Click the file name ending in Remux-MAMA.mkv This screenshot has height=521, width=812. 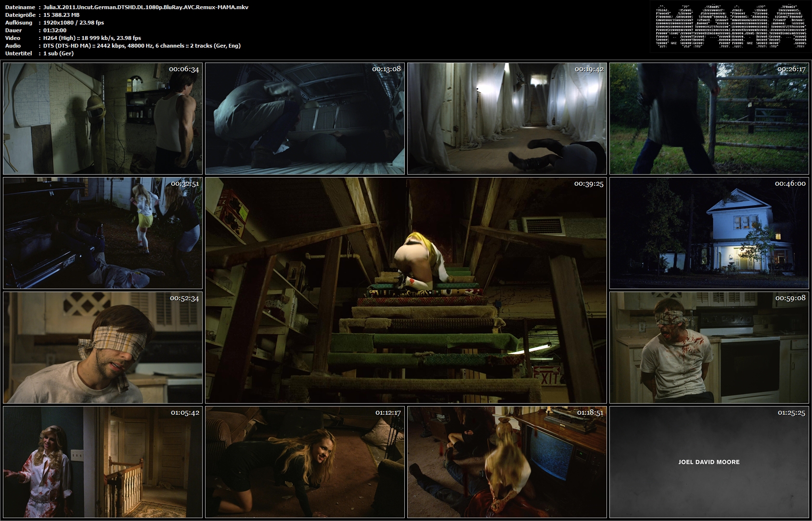pyautogui.click(x=146, y=7)
